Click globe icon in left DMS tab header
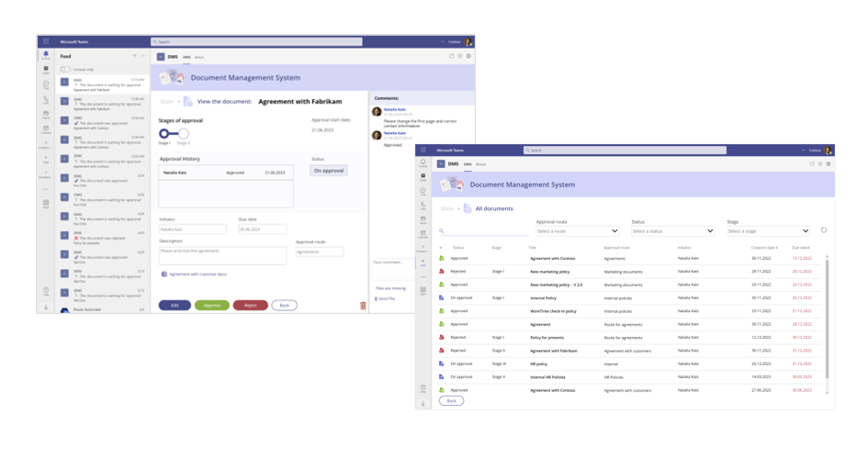Viewport: 868px width, 470px height. coord(468,56)
